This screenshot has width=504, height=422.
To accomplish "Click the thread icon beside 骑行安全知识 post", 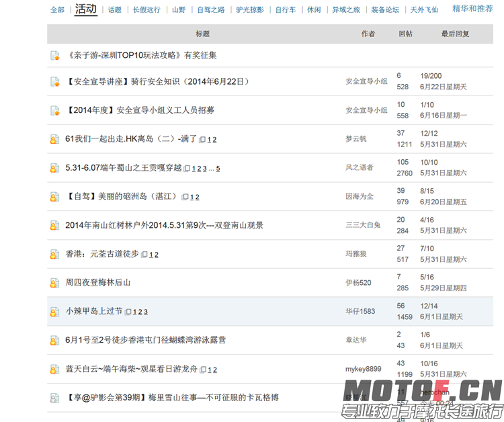I will [x=54, y=82].
